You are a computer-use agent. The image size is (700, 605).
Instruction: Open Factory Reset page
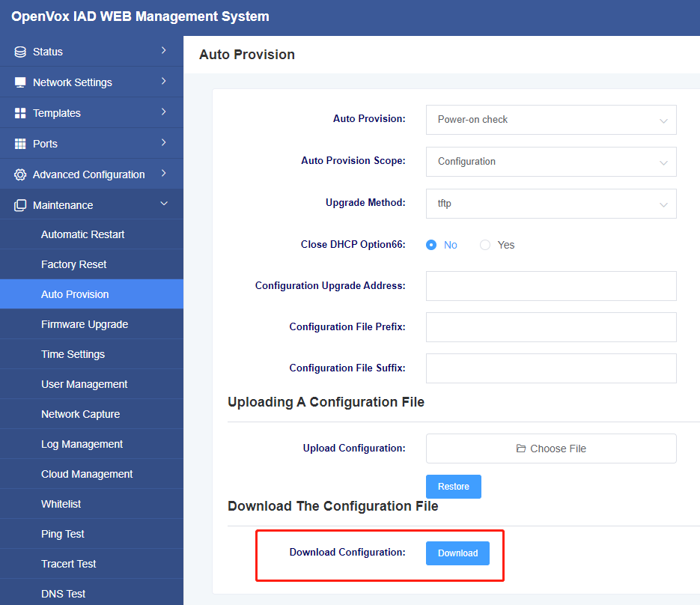[91, 264]
